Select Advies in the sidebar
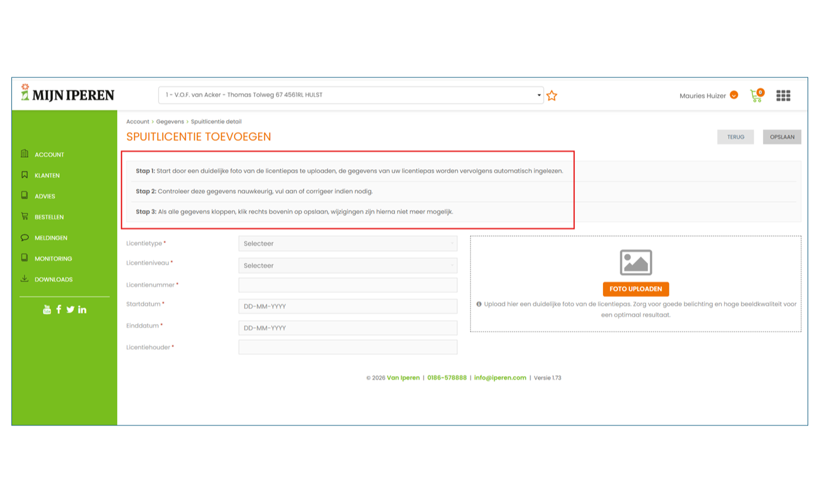The image size is (819, 504). [44, 196]
